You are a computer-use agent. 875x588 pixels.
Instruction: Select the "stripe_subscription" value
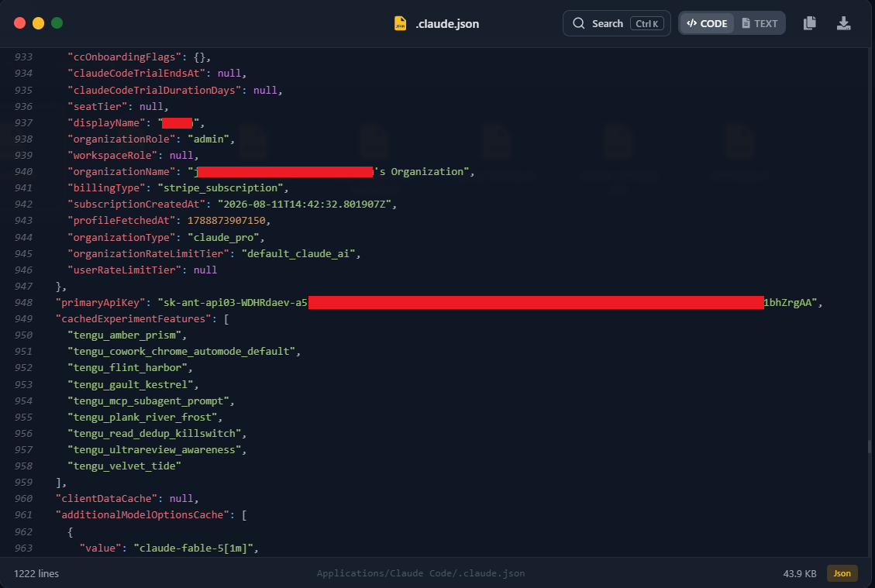point(220,188)
